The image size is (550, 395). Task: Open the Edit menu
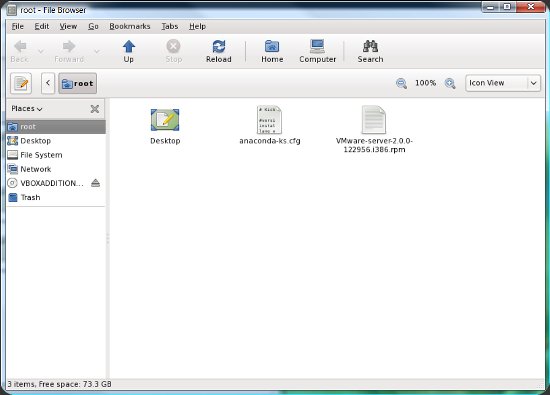(x=42, y=26)
